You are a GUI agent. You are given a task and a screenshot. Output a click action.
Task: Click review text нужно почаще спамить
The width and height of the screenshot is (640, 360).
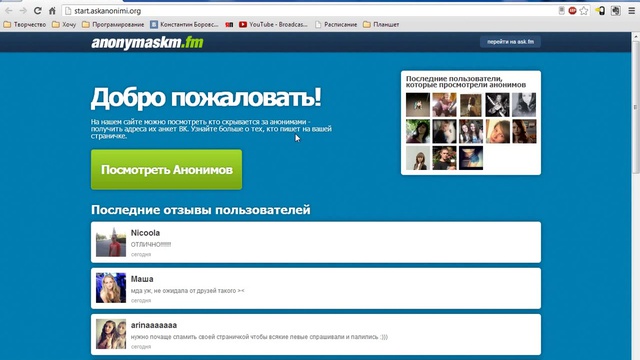coord(259,337)
